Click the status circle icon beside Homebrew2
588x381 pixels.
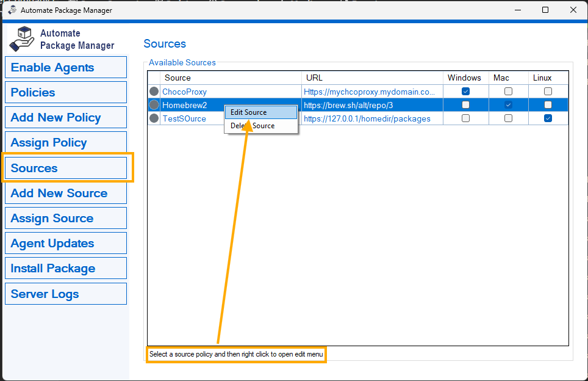point(154,105)
